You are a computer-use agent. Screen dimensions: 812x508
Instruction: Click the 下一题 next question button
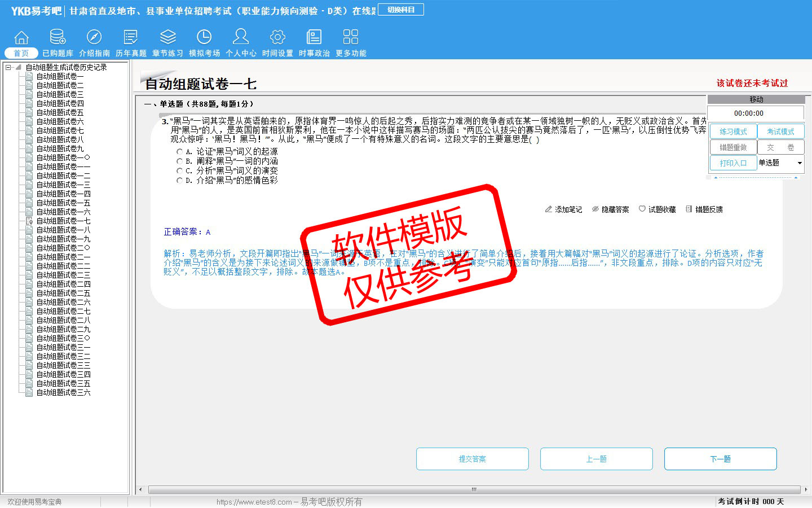[720, 459]
